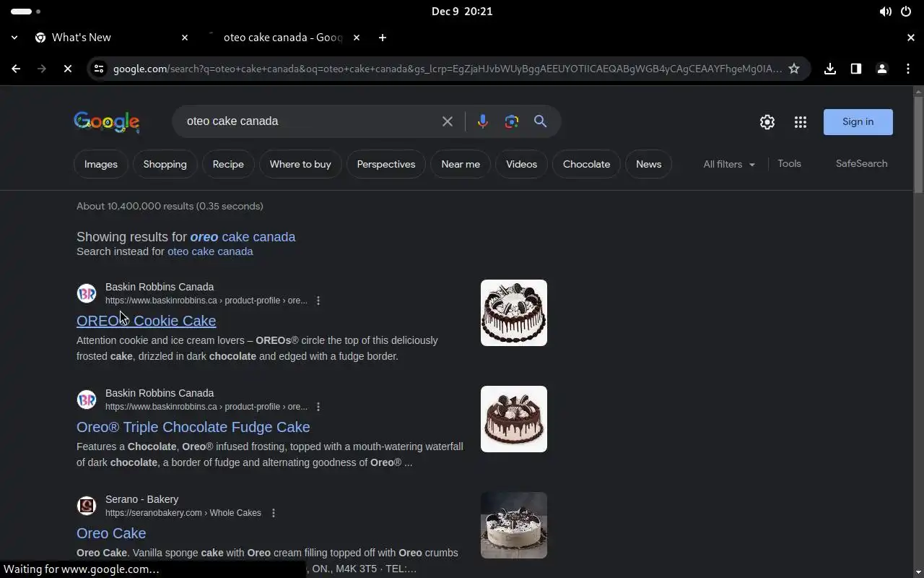Open Chrome downloads icon
Viewport: 924px width, 578px height.
830,69
